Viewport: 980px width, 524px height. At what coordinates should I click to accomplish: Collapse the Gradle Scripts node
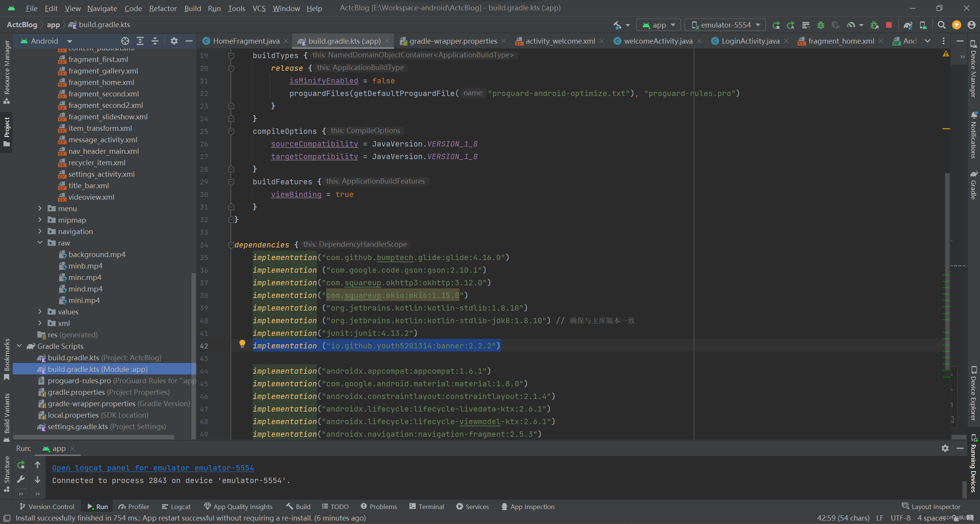click(20, 346)
